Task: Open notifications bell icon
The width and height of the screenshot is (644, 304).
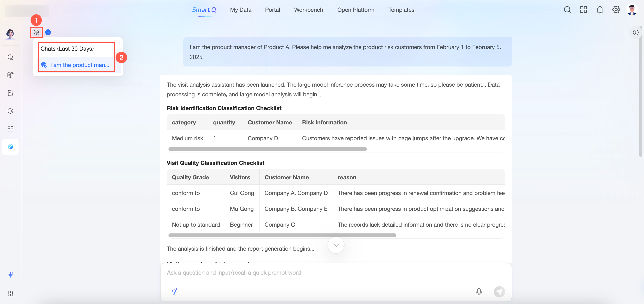Action: [x=599, y=10]
